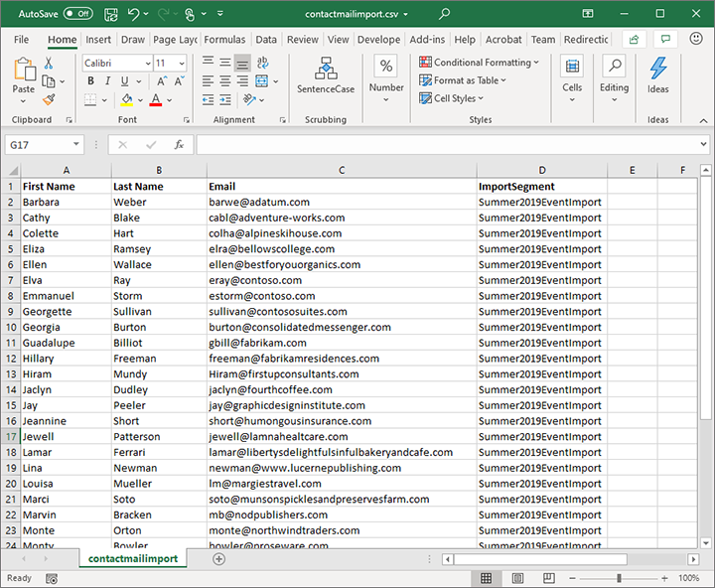Adjust the zoom slider in status bar
Viewport: 715px width, 588px height.
point(619,578)
